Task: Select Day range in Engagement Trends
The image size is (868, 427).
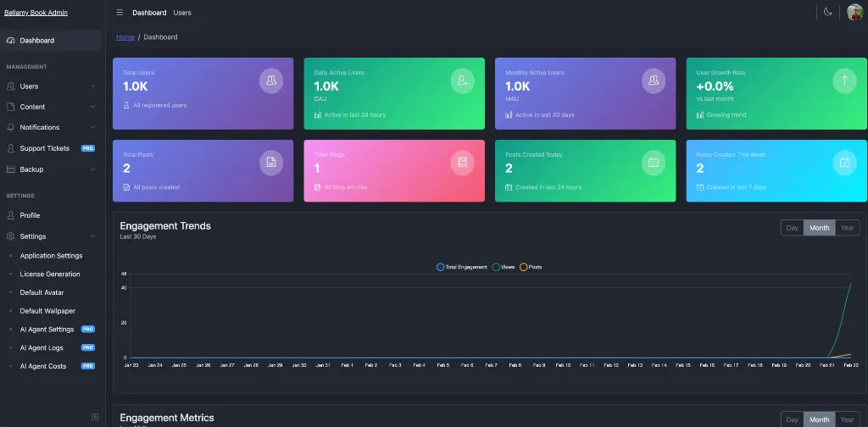Action: tap(793, 228)
